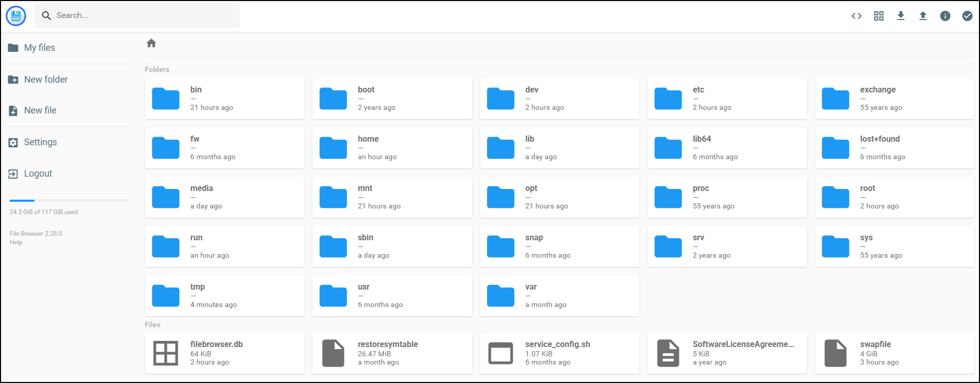Select the srv folder name

pos(698,238)
